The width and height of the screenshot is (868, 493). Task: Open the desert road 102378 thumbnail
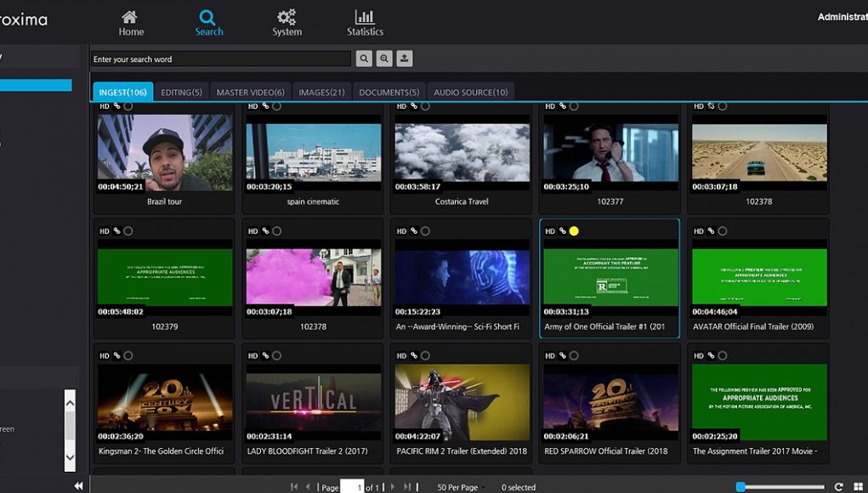click(x=759, y=152)
